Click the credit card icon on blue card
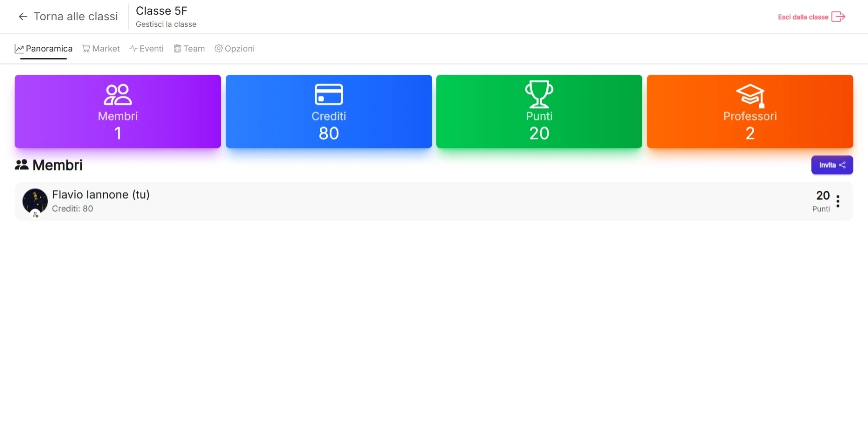The height and width of the screenshot is (431, 868). [x=328, y=94]
